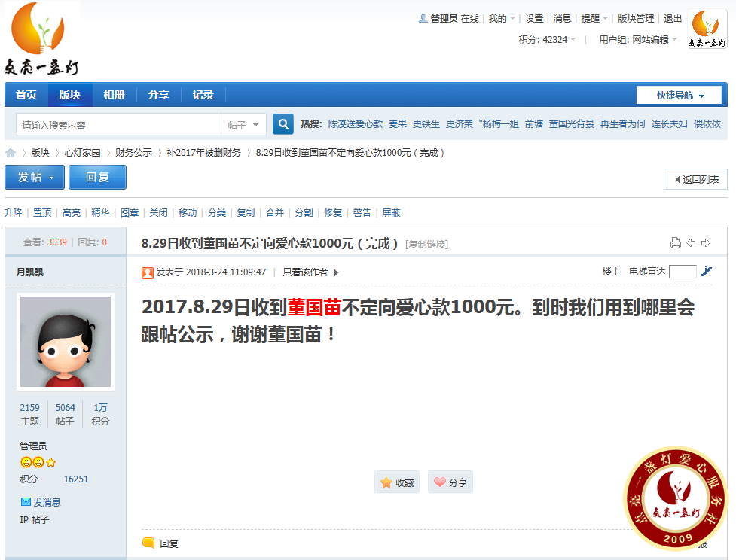This screenshot has height=560, width=736.
Task: Open the 快捷导航 quick navigation dropdown
Action: 680,96
